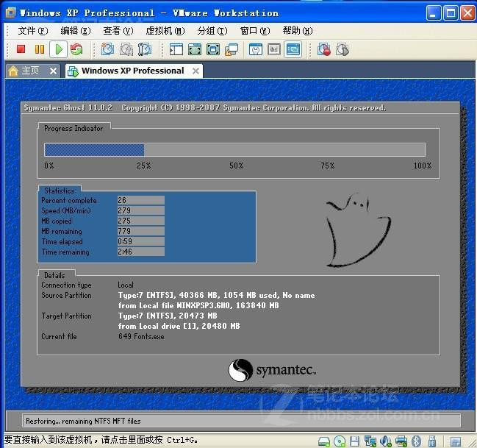The width and height of the screenshot is (477, 448).
Task: Open the 文件 (File) menu
Action: point(32,31)
